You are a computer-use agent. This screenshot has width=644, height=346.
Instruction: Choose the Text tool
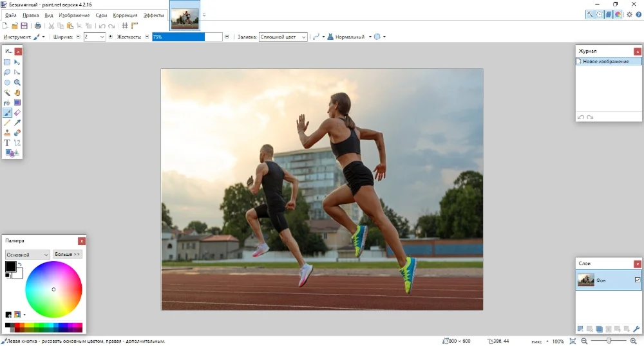pos(7,143)
